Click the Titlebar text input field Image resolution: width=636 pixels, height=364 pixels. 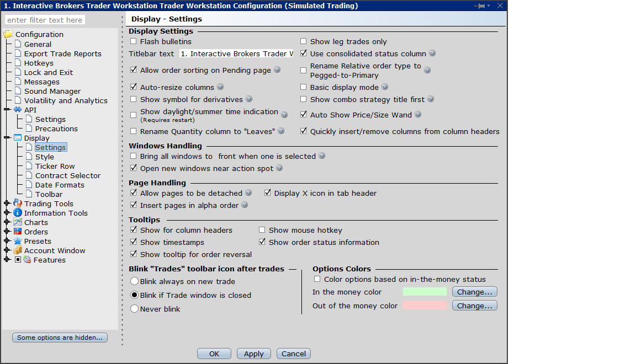click(x=236, y=53)
